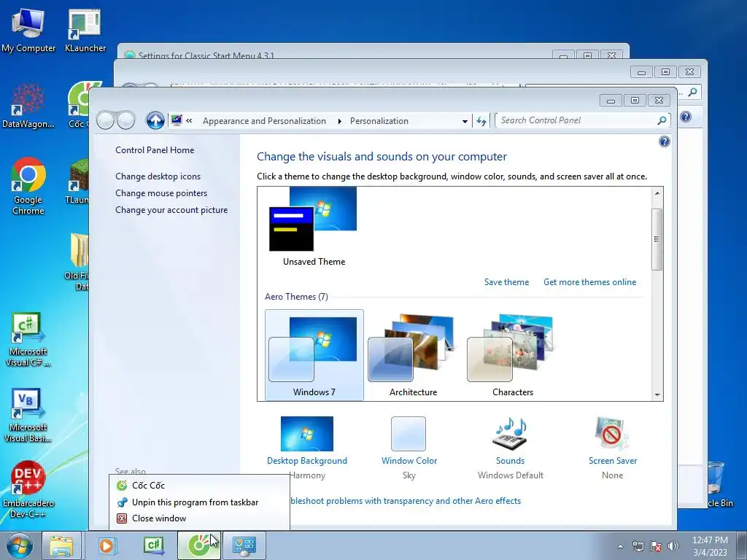Click Personalization breadcrumb segment

pos(379,121)
